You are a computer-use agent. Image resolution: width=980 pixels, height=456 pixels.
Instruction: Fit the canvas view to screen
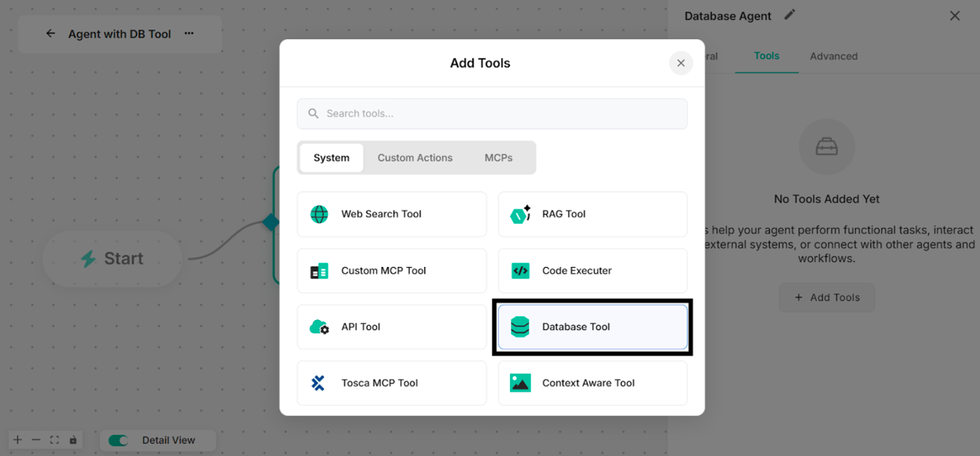click(x=55, y=440)
